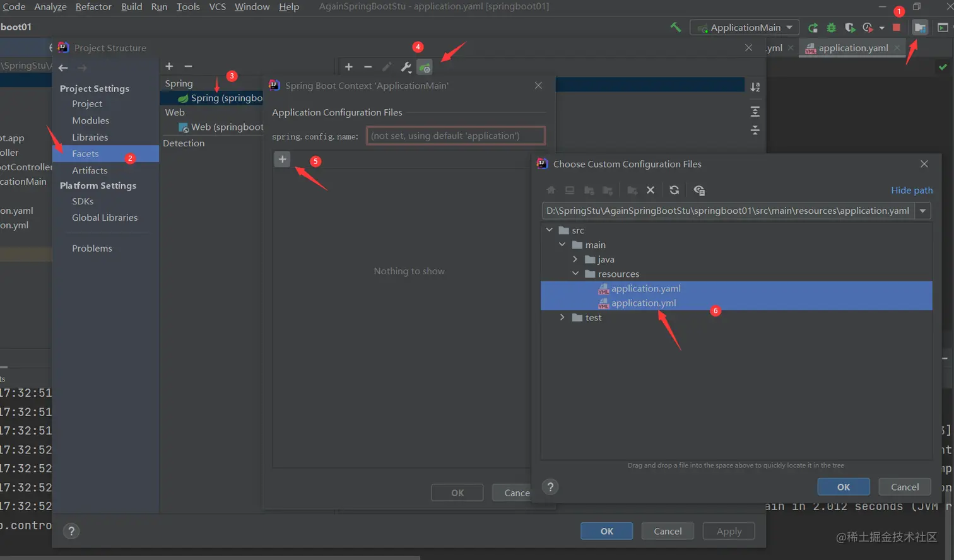The image size is (954, 560).
Task: Click the Expand All icon
Action: 755,112
